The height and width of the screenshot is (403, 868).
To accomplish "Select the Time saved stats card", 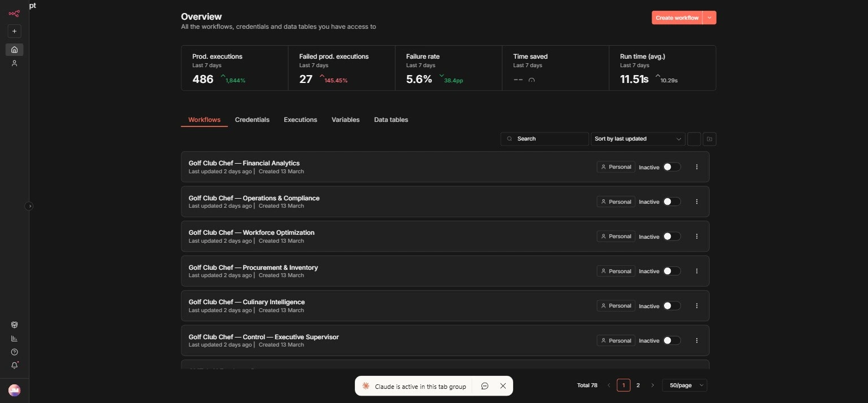I will click(555, 68).
